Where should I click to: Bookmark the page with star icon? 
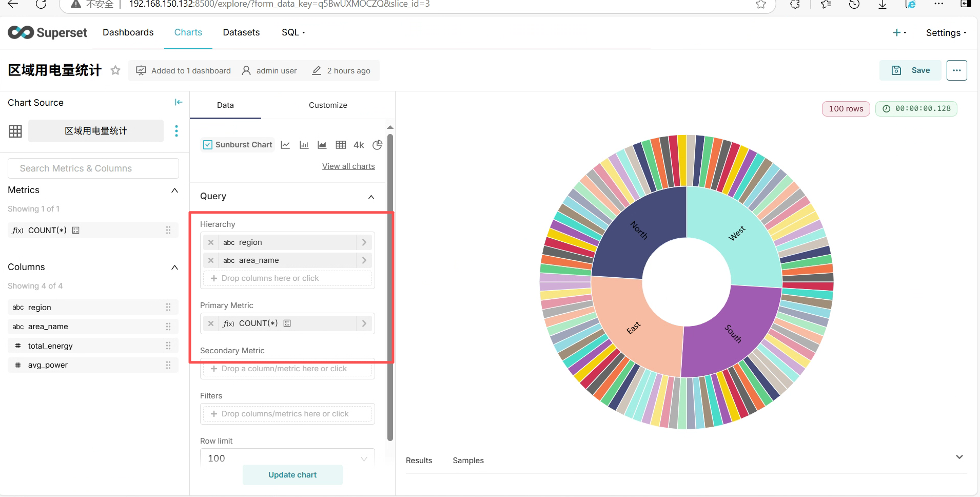[761, 4]
